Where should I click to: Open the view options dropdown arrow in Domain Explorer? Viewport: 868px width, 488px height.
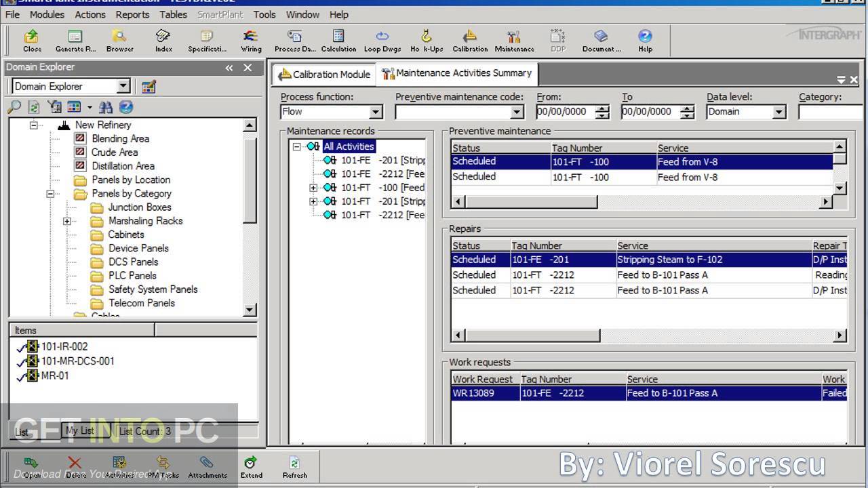[x=89, y=107]
